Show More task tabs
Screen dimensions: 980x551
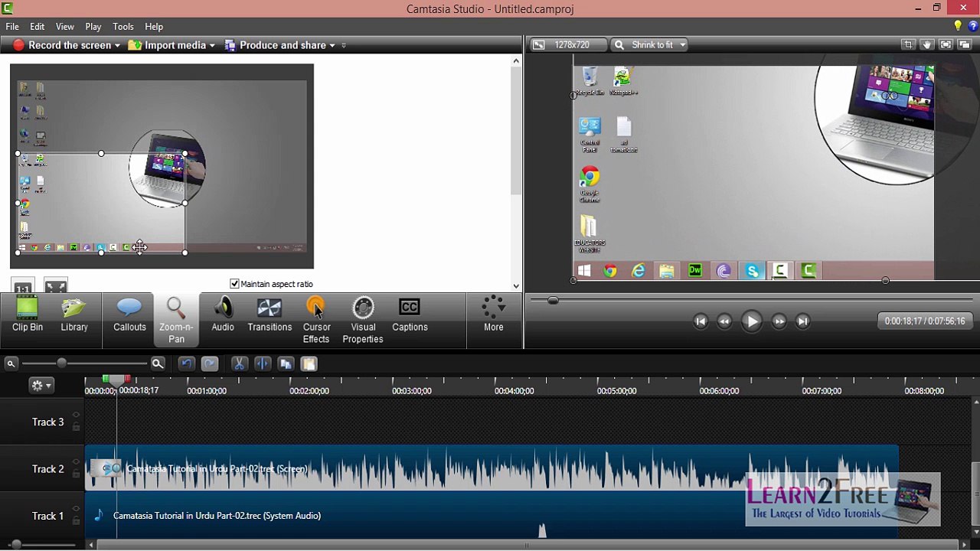click(493, 316)
